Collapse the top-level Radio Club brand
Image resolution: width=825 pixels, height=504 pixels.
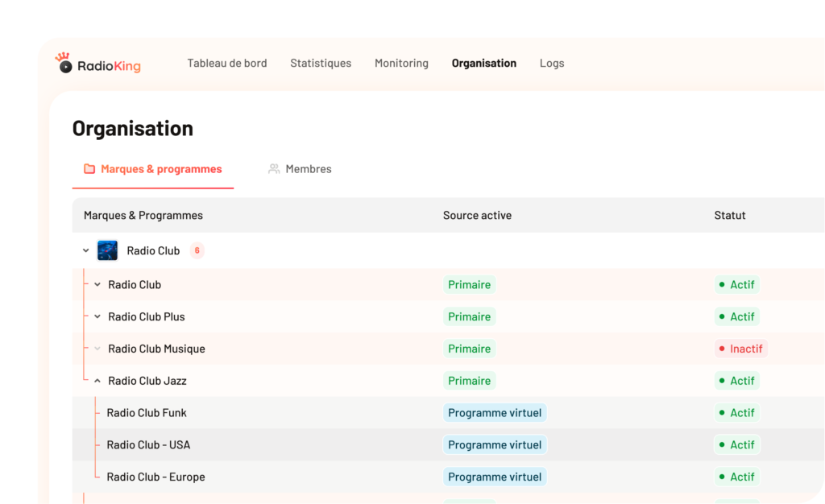pyautogui.click(x=86, y=250)
